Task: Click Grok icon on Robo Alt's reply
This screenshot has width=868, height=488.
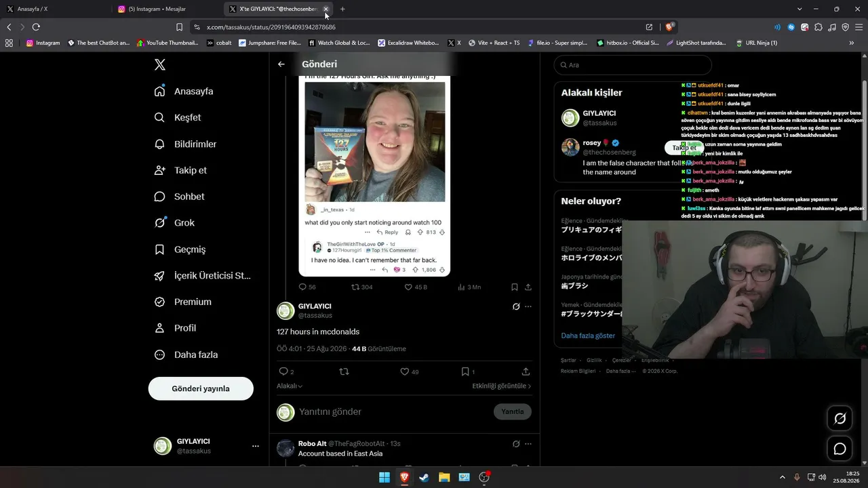Action: 516,444
